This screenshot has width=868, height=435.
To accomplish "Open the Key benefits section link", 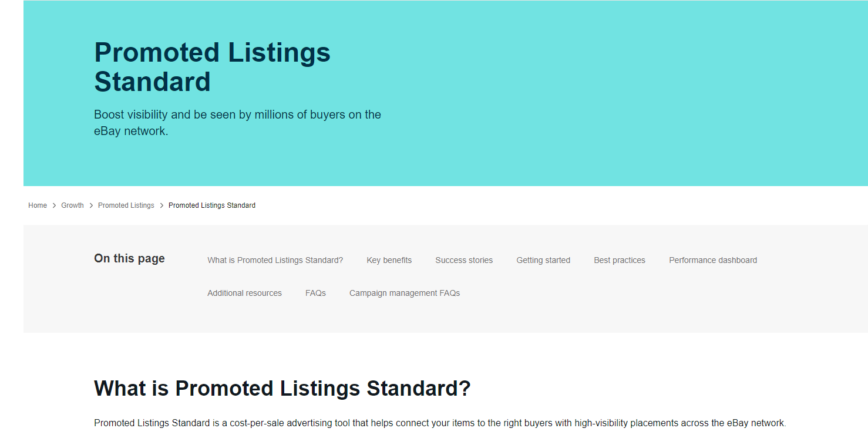I will pyautogui.click(x=389, y=259).
